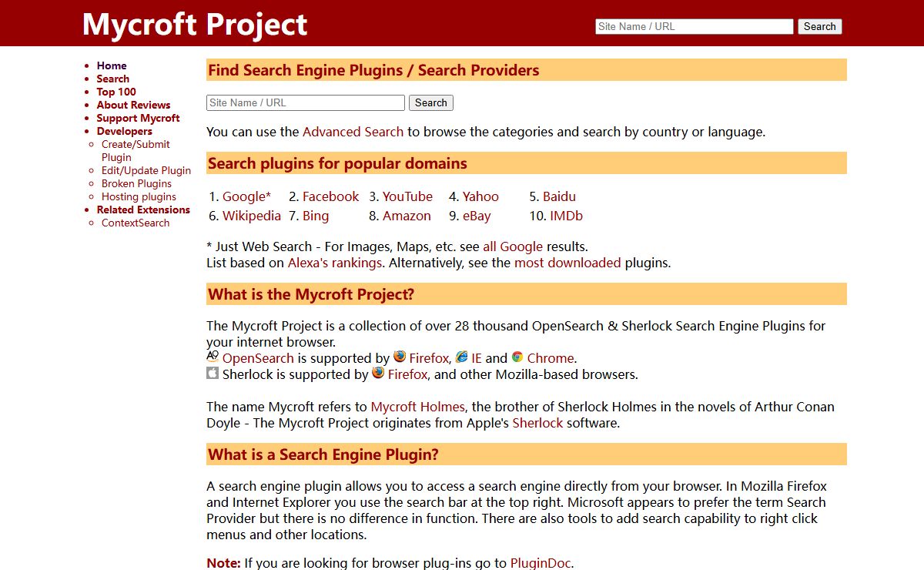Open the Baidu plugin link
The width and height of the screenshot is (924, 570).
click(559, 196)
